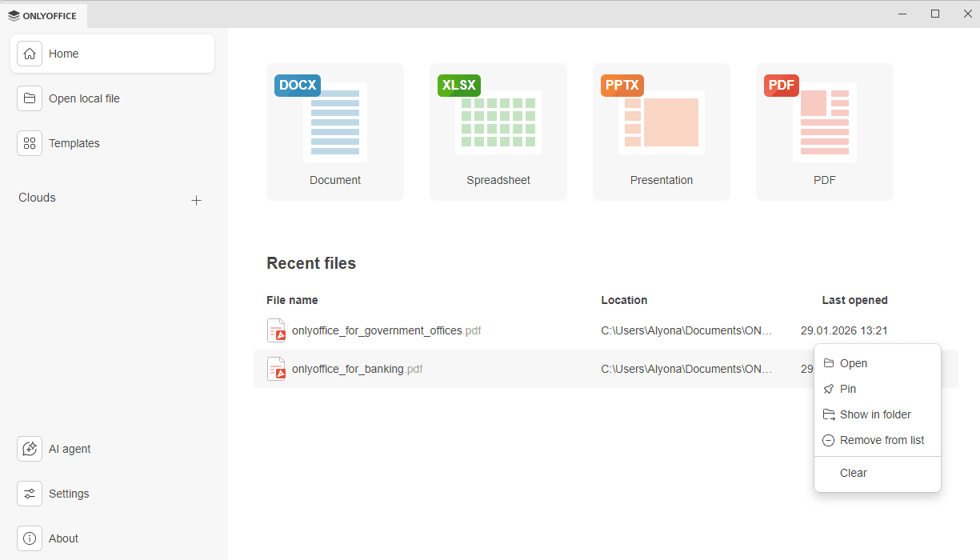Screen dimensions: 980x560
Task: Open the AI agent icon
Action: click(30, 449)
